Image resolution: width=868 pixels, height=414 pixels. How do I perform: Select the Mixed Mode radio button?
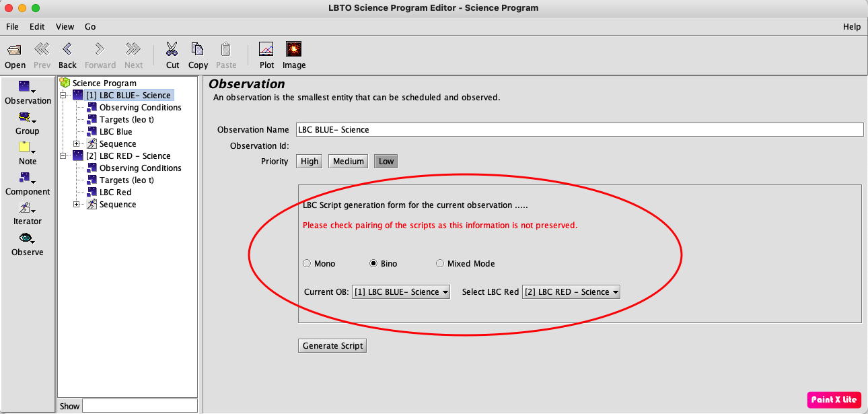[x=440, y=263]
